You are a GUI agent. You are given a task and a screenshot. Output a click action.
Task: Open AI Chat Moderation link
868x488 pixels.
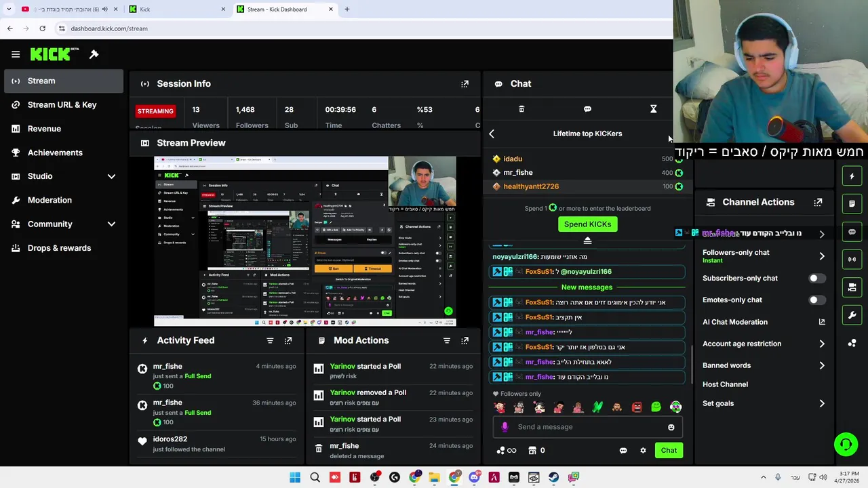764,322
